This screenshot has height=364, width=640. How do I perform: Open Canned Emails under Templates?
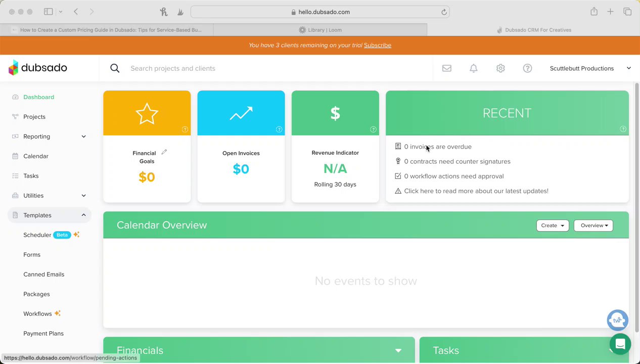coord(44,275)
